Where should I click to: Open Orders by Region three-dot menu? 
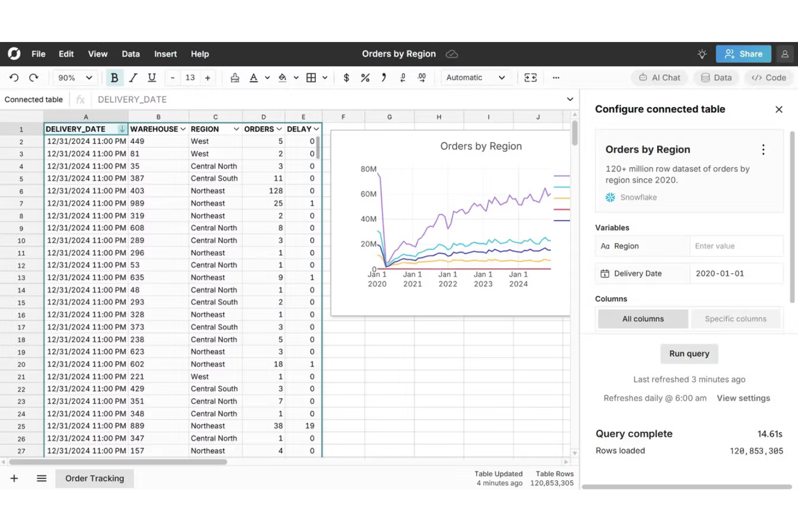tap(763, 149)
